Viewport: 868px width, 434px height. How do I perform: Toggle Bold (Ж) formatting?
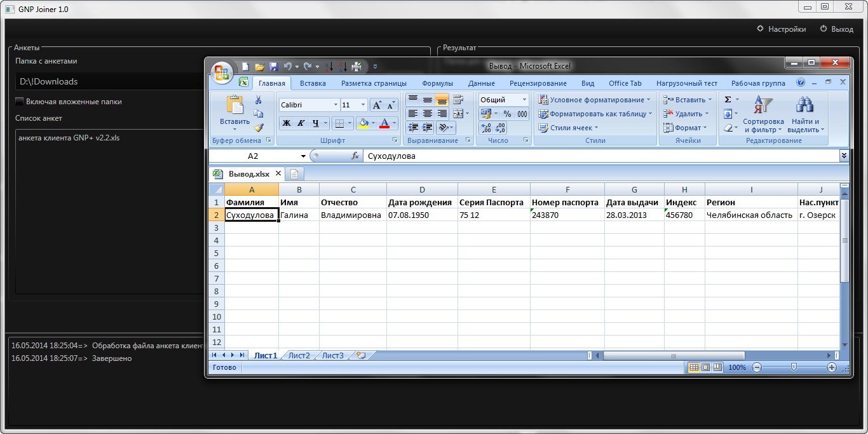[286, 123]
